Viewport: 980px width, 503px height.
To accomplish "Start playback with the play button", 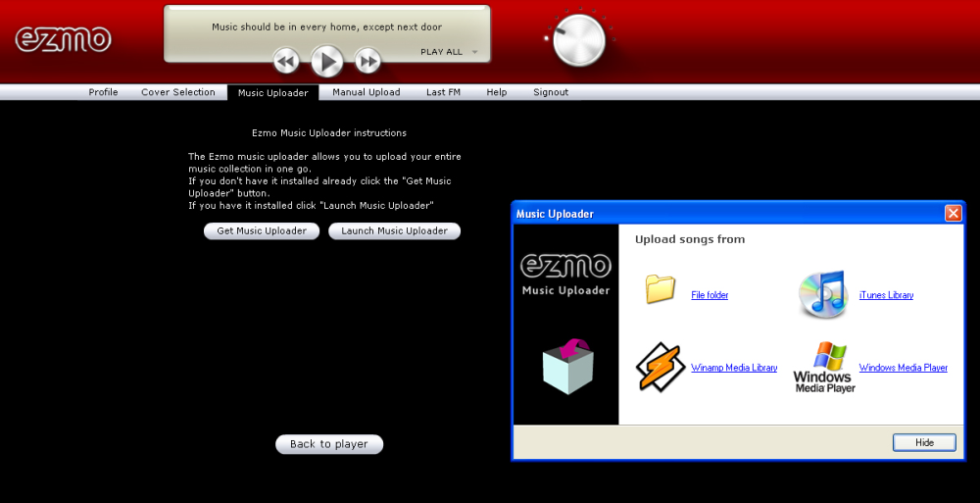I will tap(327, 62).
